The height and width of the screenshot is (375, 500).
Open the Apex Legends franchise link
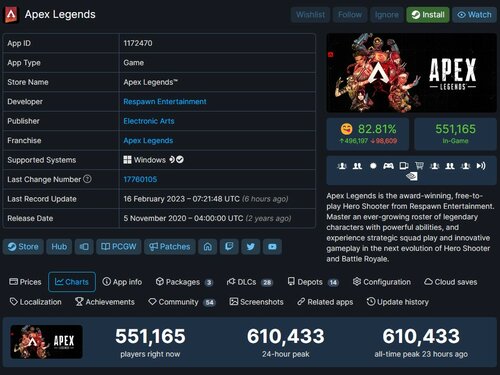148,141
